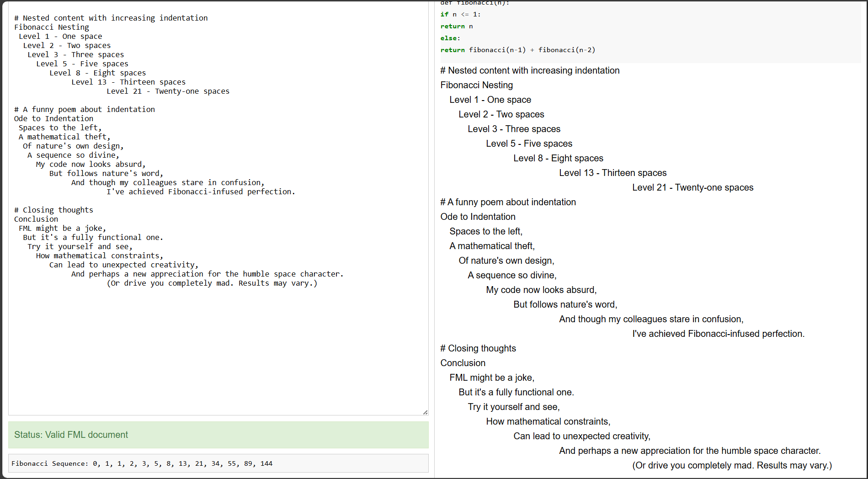Click preview line 'How mathematical constraints,'
The height and width of the screenshot is (479, 868).
[548, 421]
